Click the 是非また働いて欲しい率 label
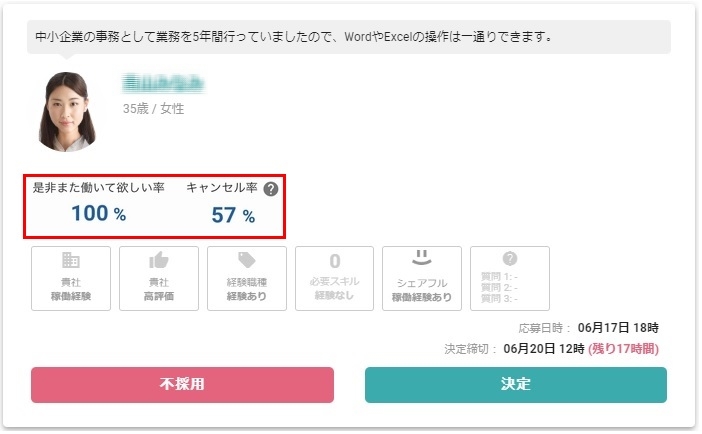The image size is (702, 434). 98,187
